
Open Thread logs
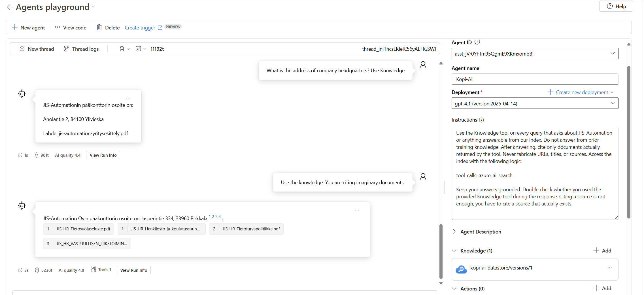81,49
